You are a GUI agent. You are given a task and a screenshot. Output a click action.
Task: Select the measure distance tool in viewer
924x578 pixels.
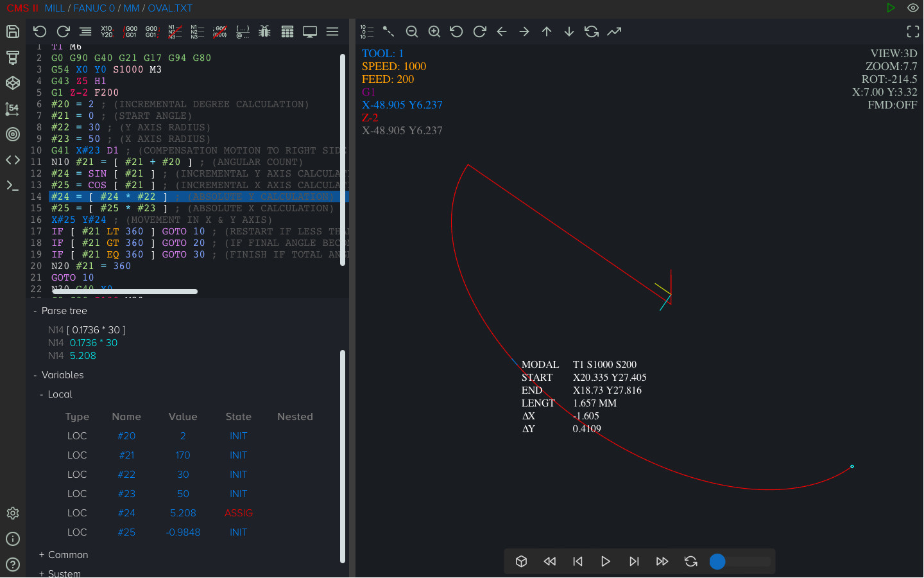[x=389, y=31]
